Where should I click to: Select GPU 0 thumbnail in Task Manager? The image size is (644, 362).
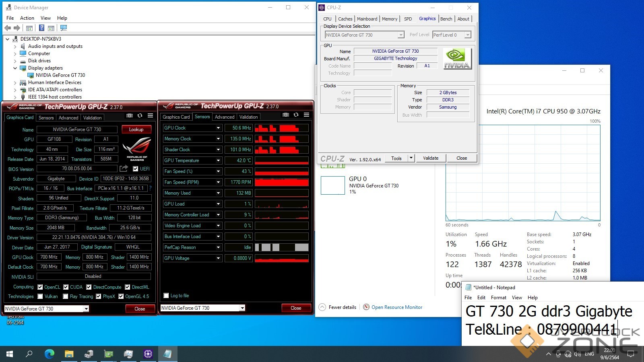(x=333, y=185)
